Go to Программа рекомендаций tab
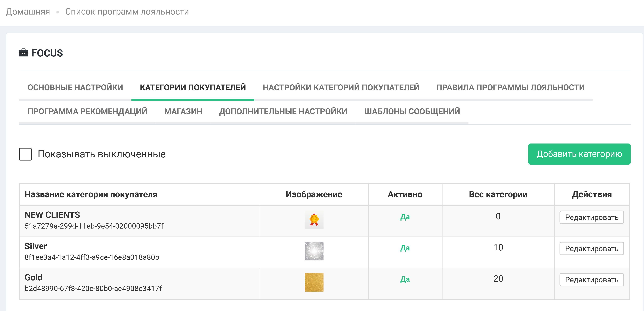644x311 pixels. (87, 111)
